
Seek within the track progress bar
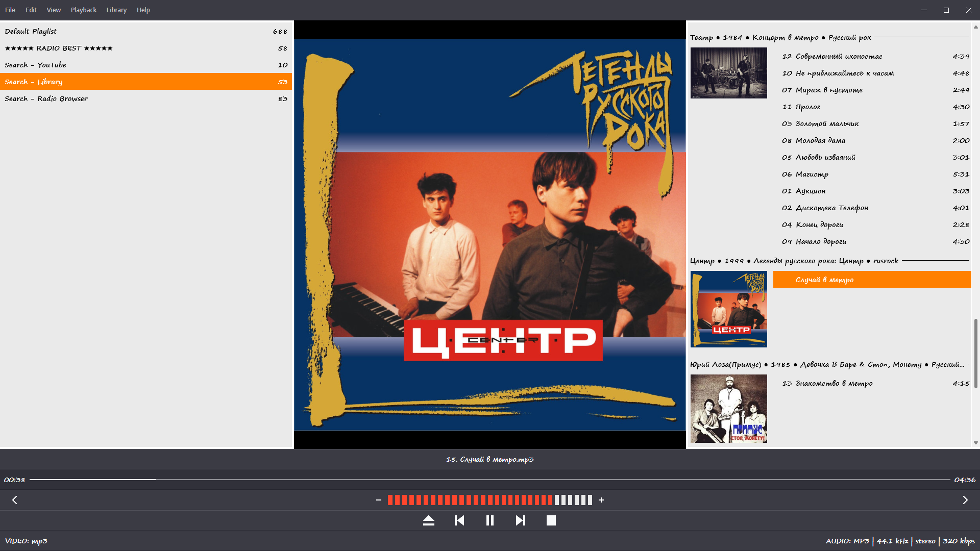click(x=490, y=480)
